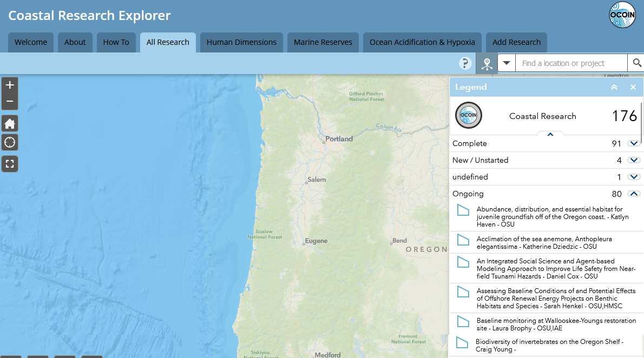Open the search options dropdown arrow
The height and width of the screenshot is (358, 644).
(507, 63)
